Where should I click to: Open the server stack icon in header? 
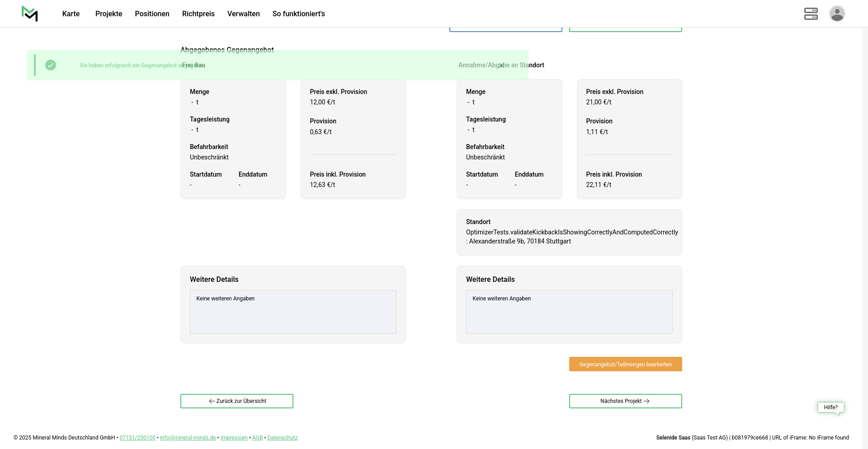point(811,14)
